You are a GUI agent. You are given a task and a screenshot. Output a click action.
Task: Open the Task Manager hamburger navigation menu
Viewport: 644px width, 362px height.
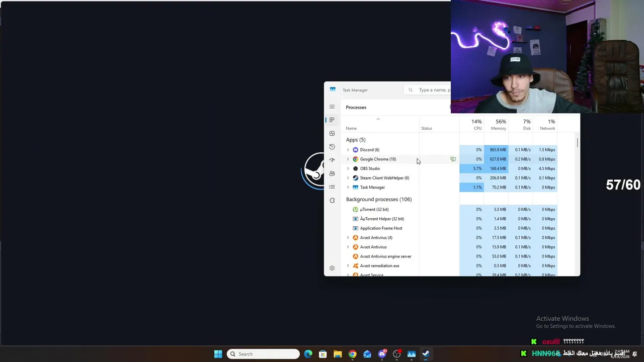click(x=332, y=107)
